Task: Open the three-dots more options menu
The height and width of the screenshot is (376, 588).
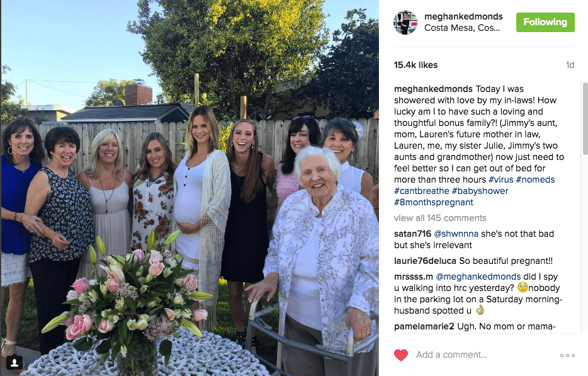Action: pyautogui.click(x=567, y=355)
